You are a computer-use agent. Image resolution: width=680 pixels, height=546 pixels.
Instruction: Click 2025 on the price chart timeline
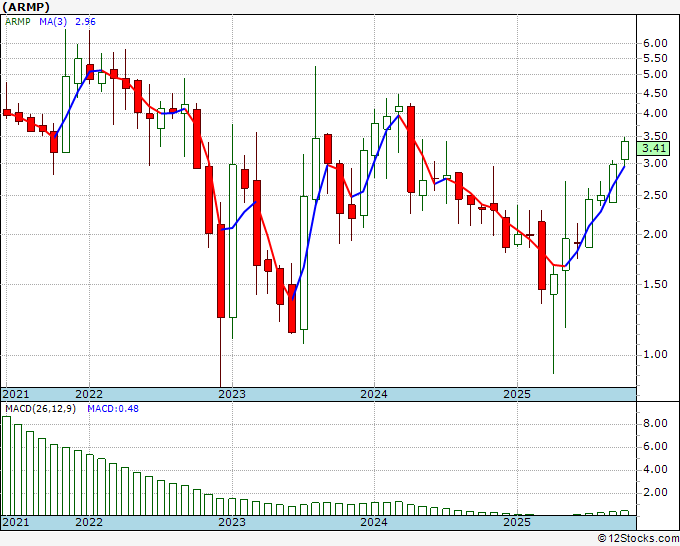517,394
